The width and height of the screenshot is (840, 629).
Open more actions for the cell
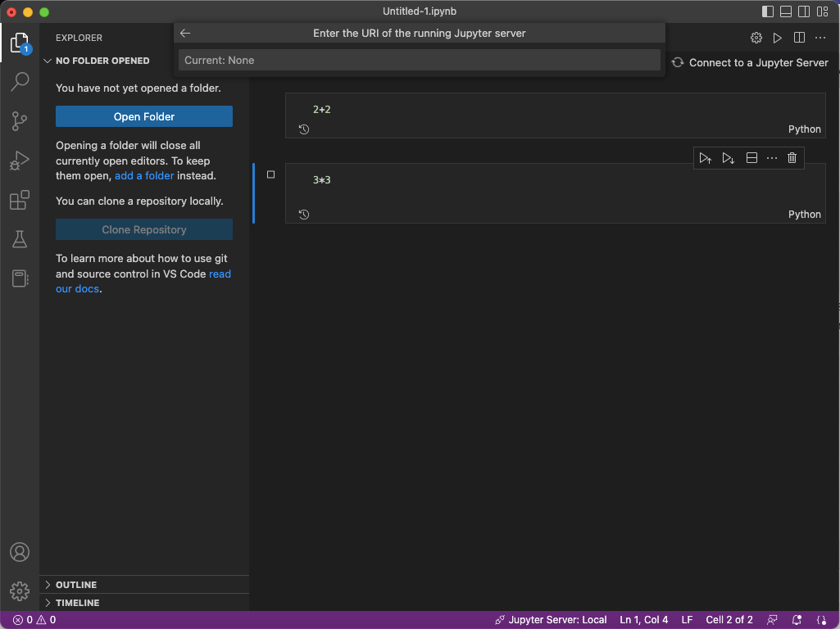click(771, 157)
